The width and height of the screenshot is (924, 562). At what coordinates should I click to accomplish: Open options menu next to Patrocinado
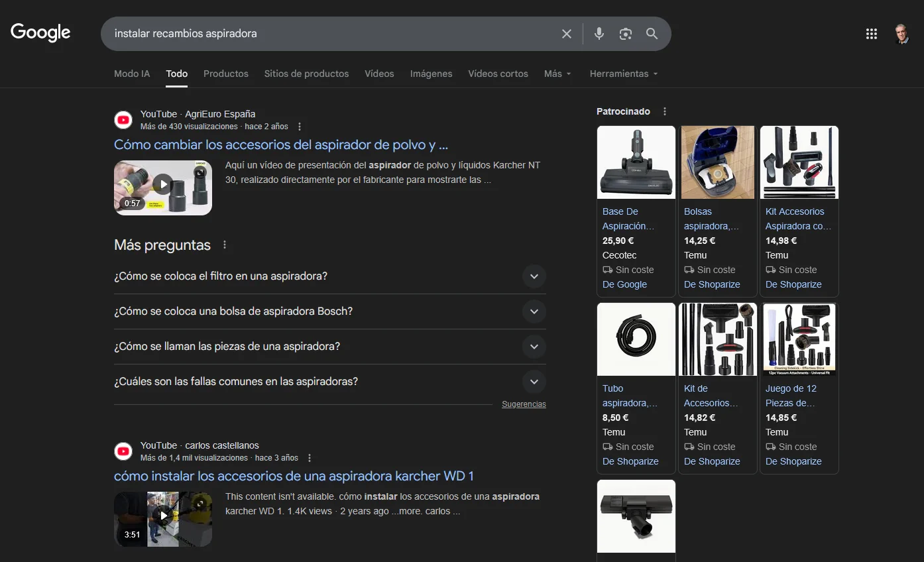tap(665, 111)
